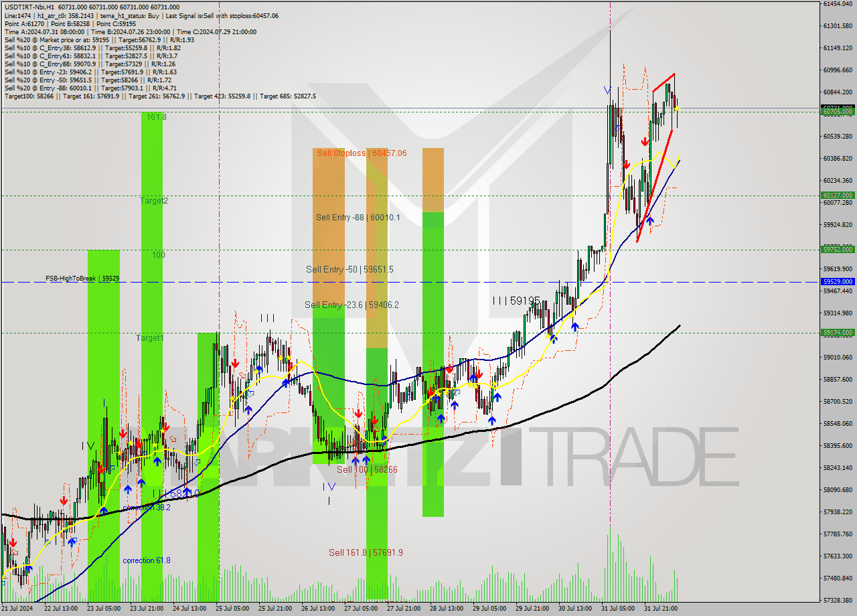Click the '29 Jul 21:00' time axis label
Image resolution: width=857 pixels, height=616 pixels.
(x=532, y=609)
